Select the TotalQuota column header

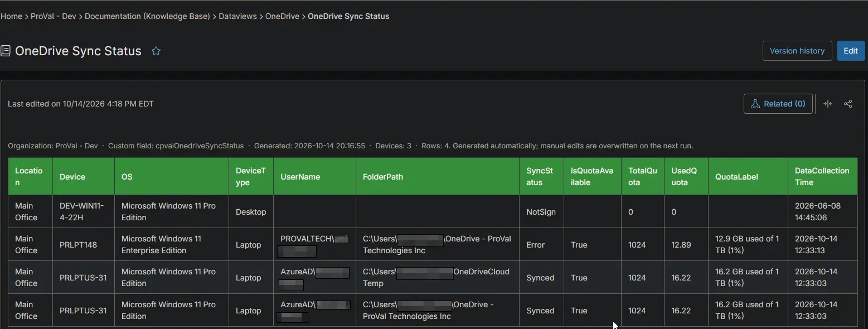(643, 176)
